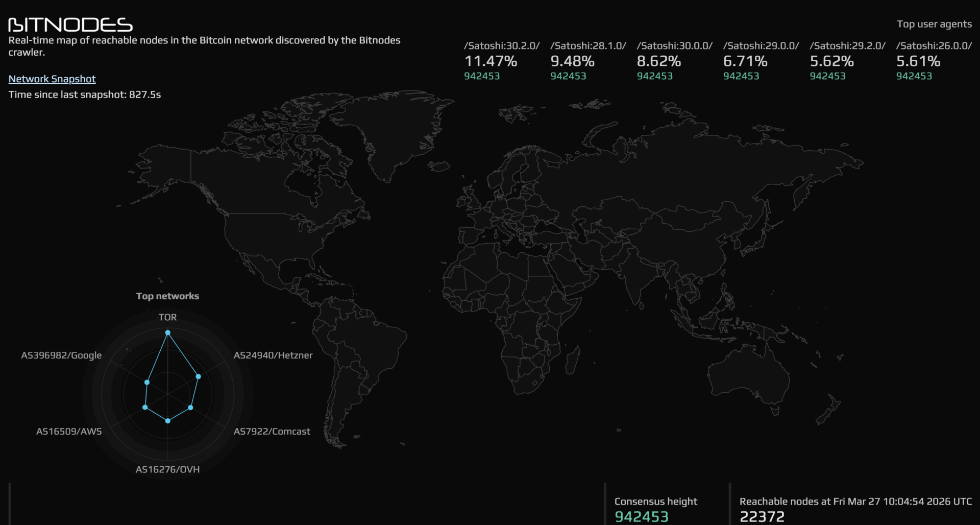Click the 5.62% share value
The height and width of the screenshot is (525, 980).
click(x=832, y=61)
